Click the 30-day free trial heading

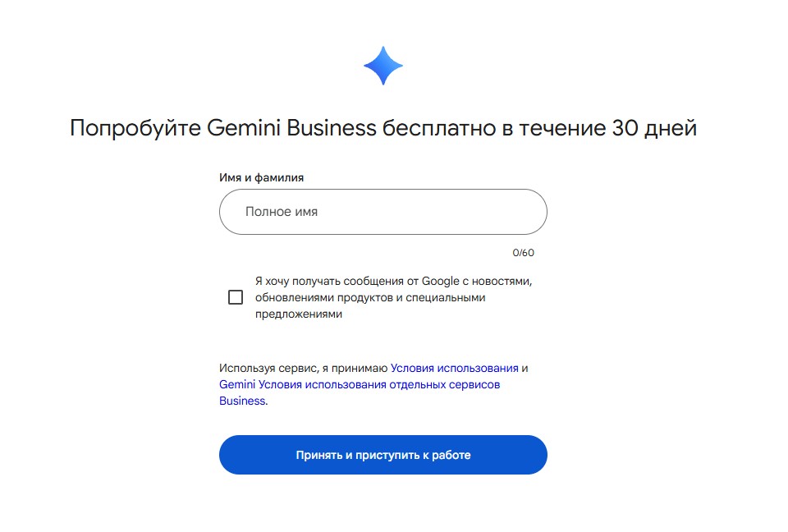(383, 128)
